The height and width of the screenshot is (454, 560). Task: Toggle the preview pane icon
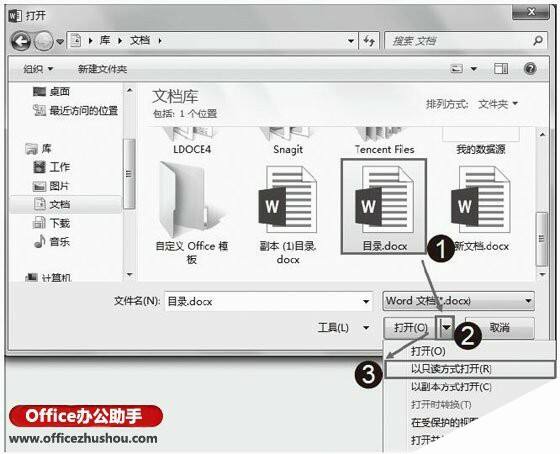pyautogui.click(x=501, y=68)
